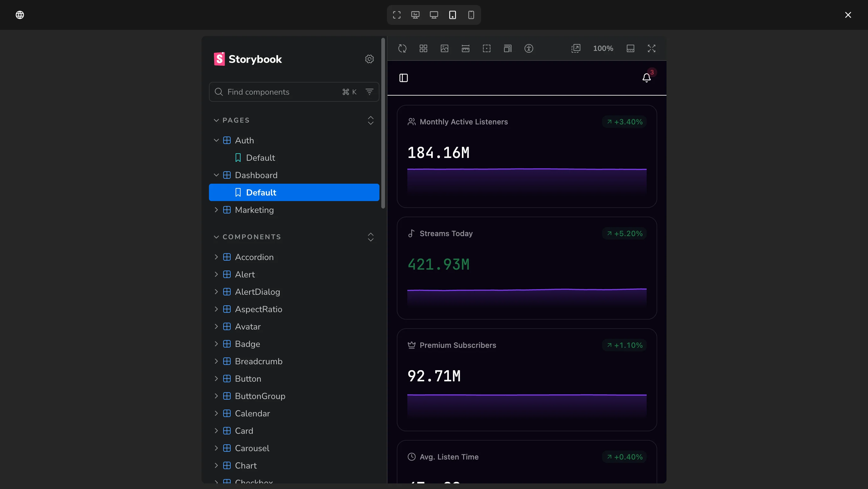Viewport: 868px width, 489px height.
Task: Expand the Card component
Action: point(294,431)
